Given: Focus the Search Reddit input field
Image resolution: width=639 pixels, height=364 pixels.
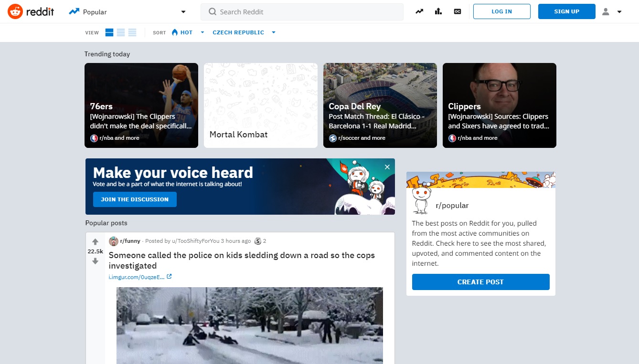Looking at the screenshot, I should pos(302,12).
